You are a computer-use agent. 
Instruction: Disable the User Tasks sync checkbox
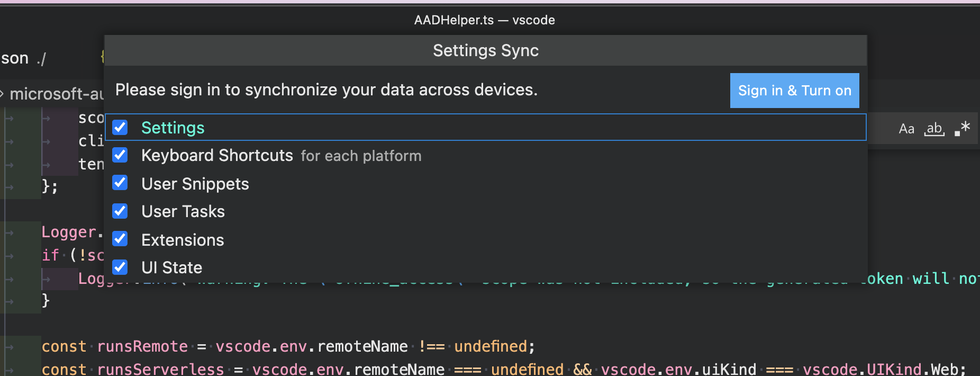pos(120,211)
